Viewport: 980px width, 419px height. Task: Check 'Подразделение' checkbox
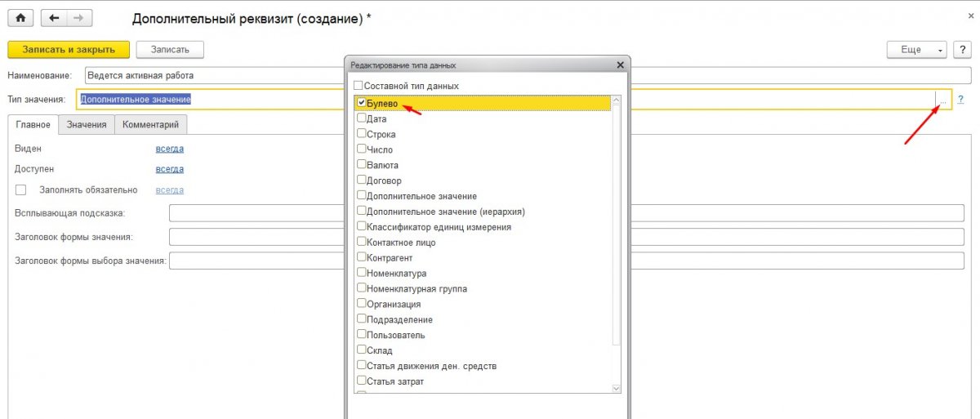point(362,319)
